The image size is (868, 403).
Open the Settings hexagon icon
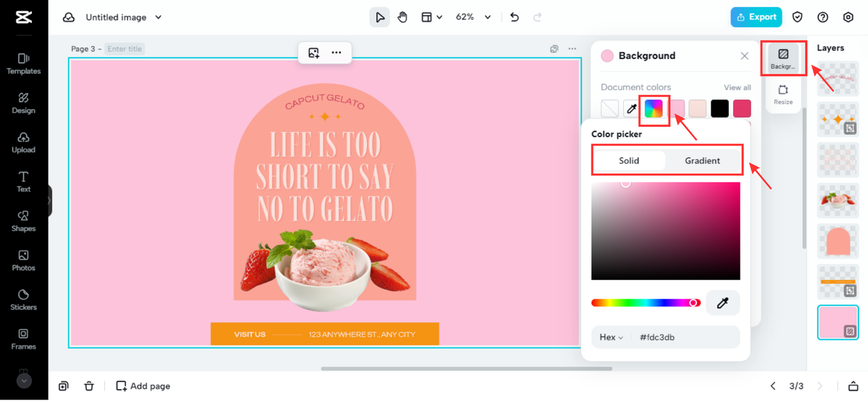(x=848, y=18)
